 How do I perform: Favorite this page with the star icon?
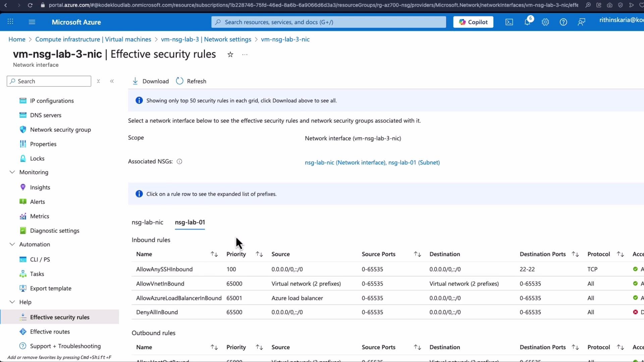click(230, 54)
